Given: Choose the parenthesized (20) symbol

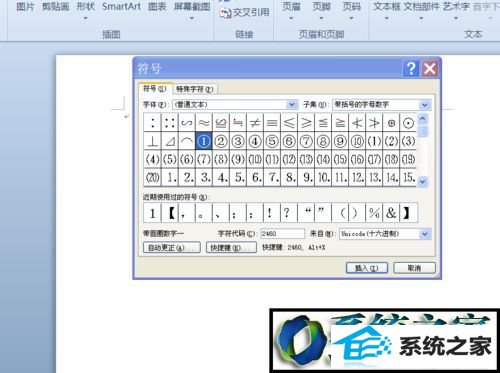Looking at the screenshot, I should point(153,177).
